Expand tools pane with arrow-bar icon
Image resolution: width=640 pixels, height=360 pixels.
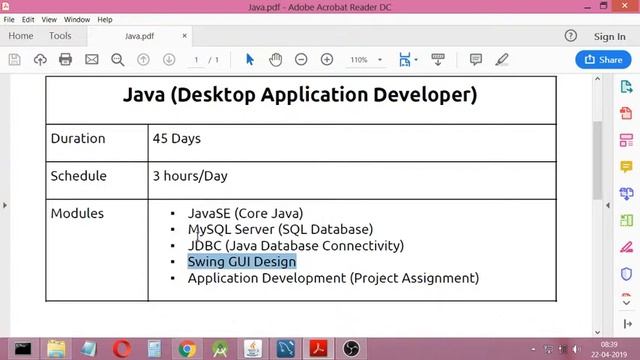tap(627, 324)
